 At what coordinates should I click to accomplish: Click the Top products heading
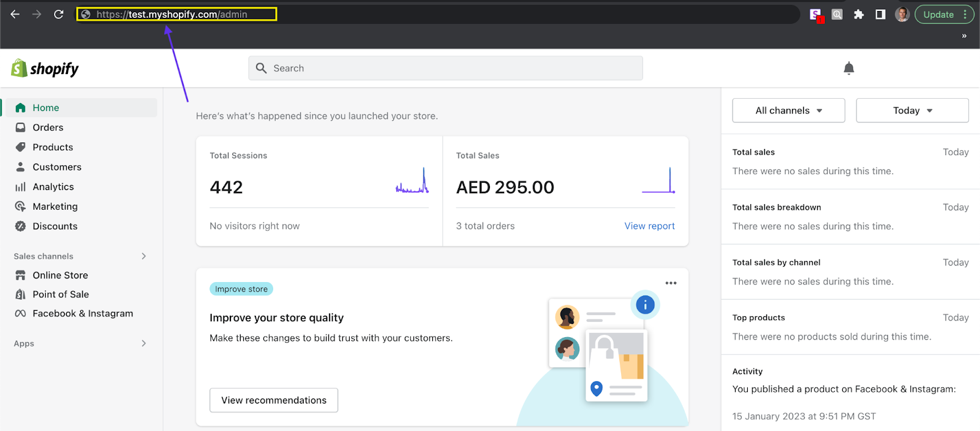(758, 318)
